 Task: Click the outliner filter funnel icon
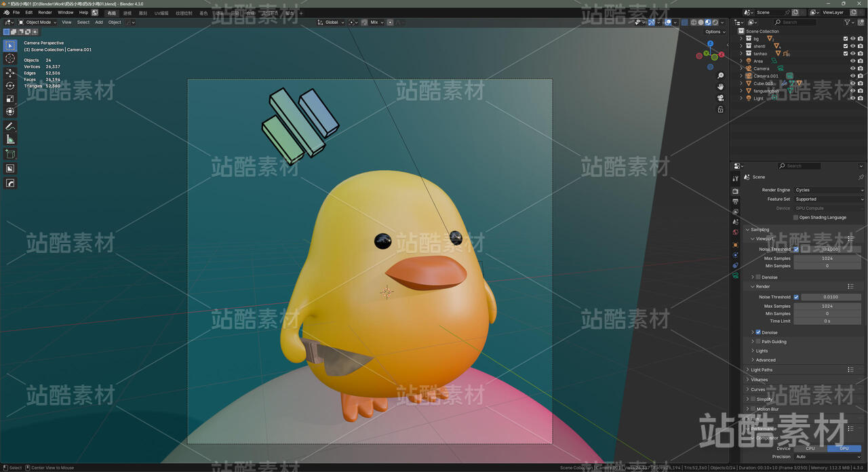[x=847, y=22]
